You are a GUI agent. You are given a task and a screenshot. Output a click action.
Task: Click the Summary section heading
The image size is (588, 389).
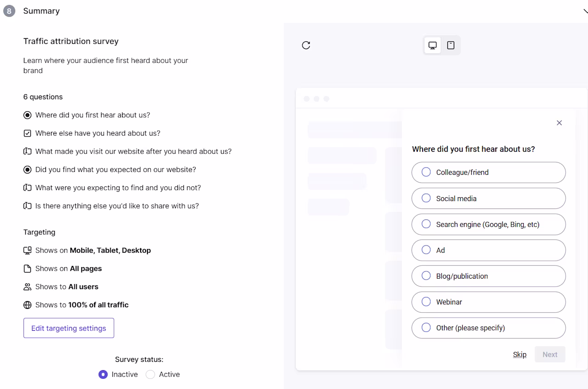(x=41, y=11)
